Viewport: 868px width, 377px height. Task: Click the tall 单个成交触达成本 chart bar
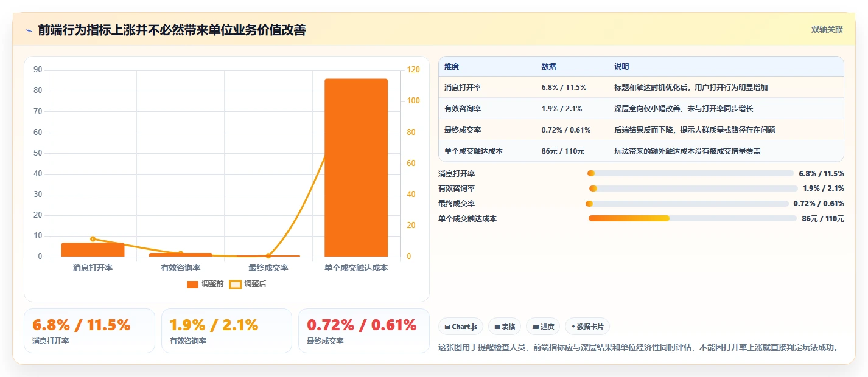(356, 167)
